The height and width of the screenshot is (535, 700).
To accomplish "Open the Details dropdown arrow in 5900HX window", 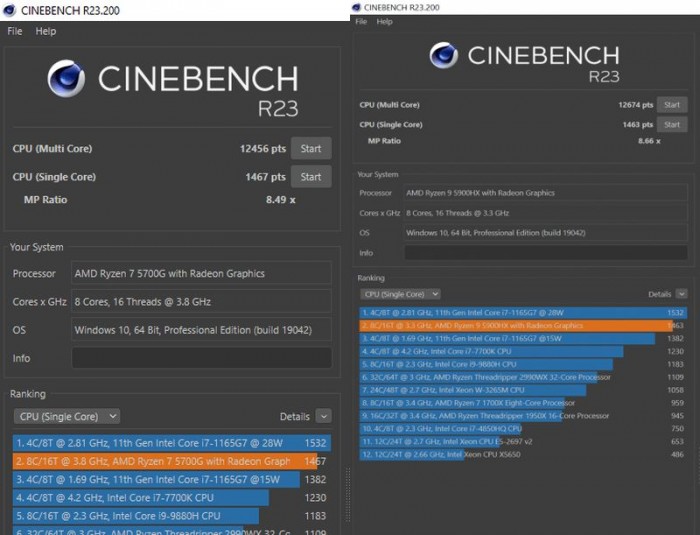I will 681,294.
